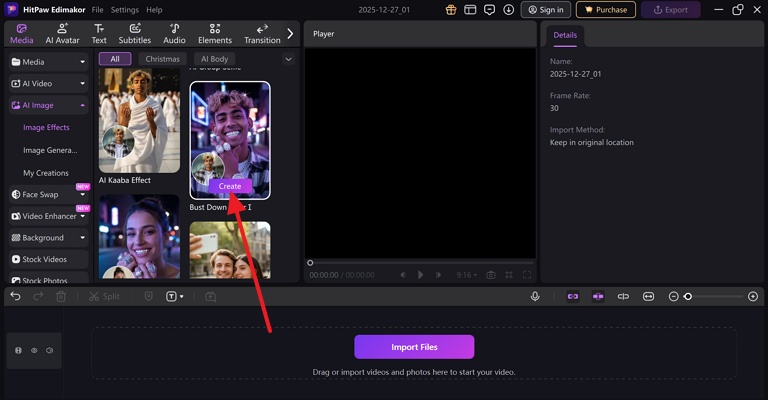The width and height of the screenshot is (768, 400).
Task: Click the gift box icon
Action: (451, 10)
